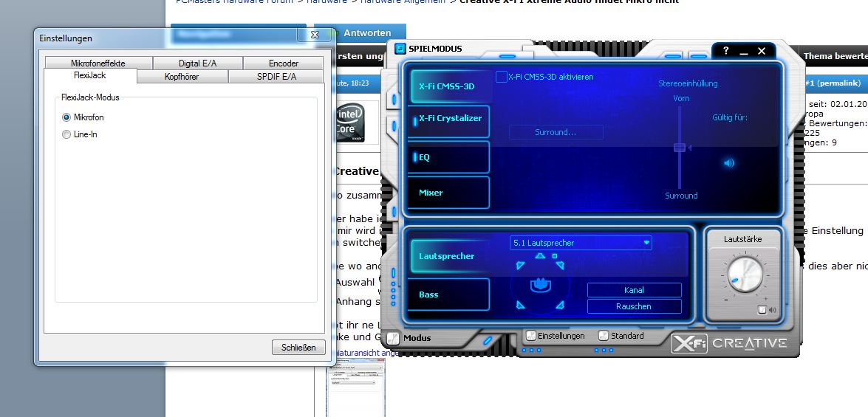Click the small square subwoofer icon
Screen dimensions: 868x417
(x=555, y=256)
